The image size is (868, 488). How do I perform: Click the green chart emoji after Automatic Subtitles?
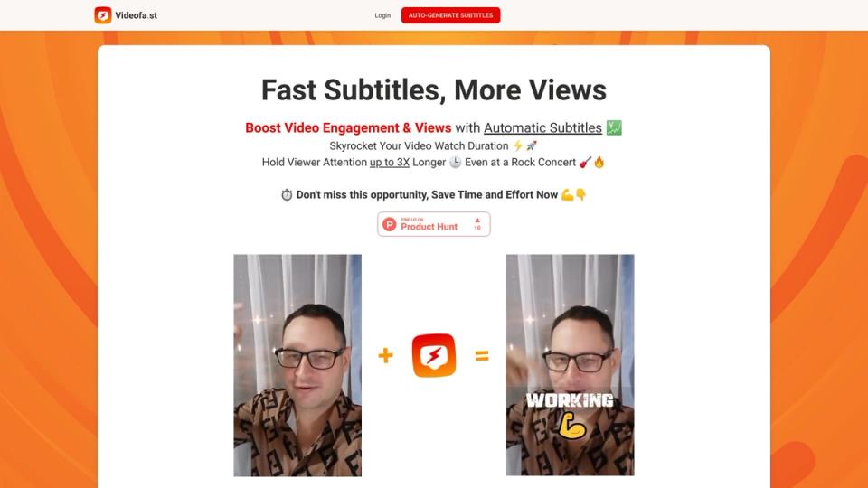614,127
